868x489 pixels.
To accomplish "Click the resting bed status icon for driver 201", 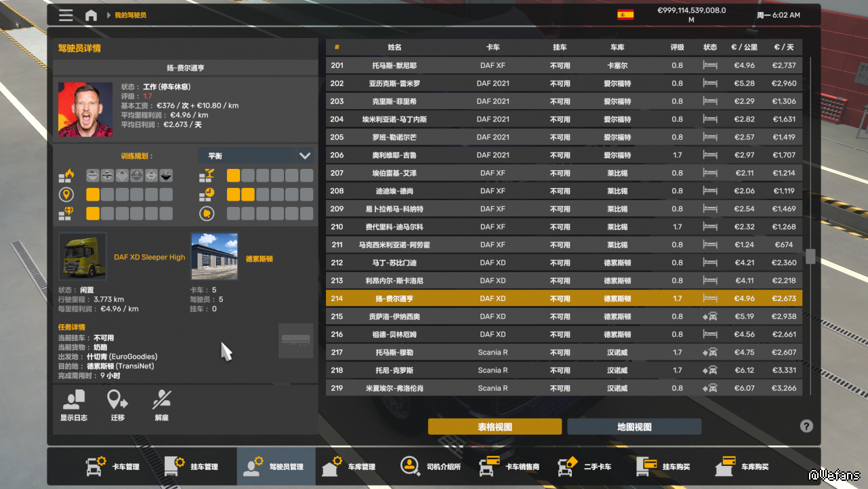I will pyautogui.click(x=710, y=66).
